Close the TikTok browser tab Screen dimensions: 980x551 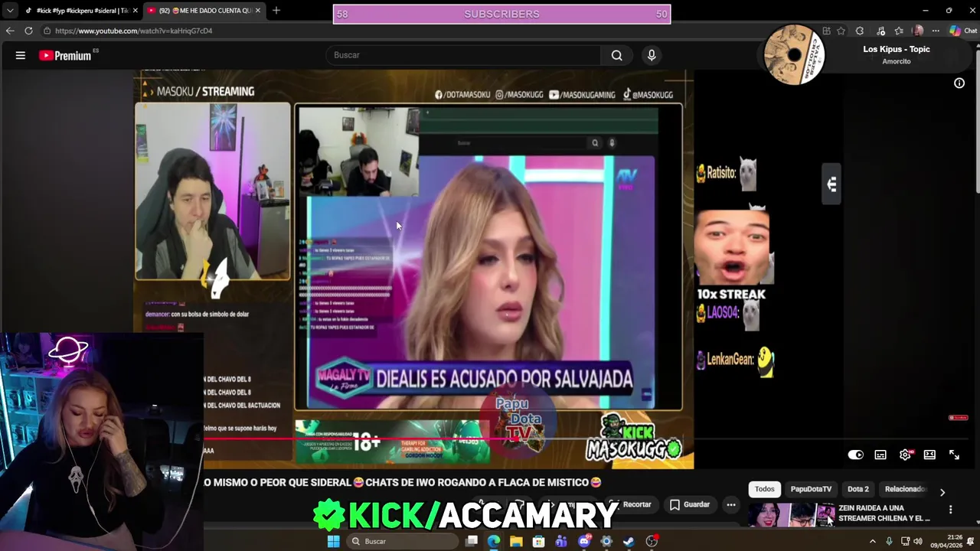(136, 11)
